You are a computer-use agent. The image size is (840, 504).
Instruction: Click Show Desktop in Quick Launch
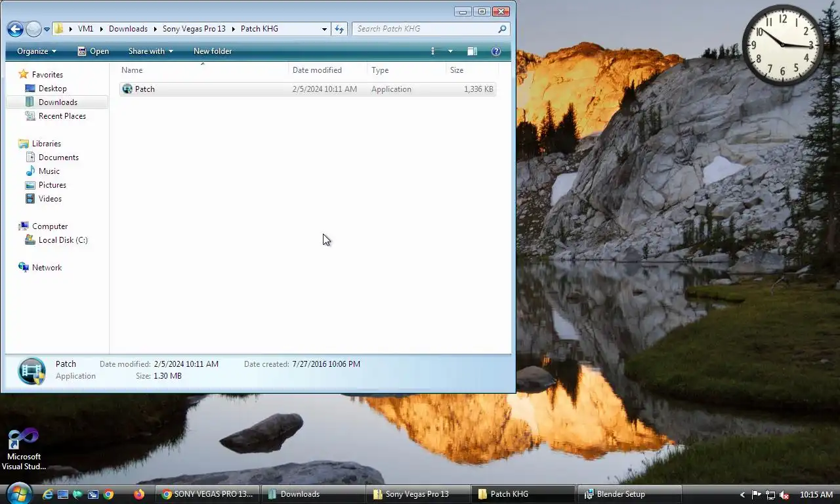coord(63,494)
